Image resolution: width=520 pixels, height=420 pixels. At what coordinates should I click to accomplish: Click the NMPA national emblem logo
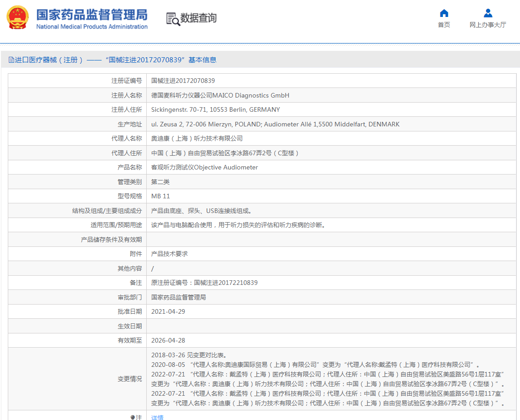[17, 17]
